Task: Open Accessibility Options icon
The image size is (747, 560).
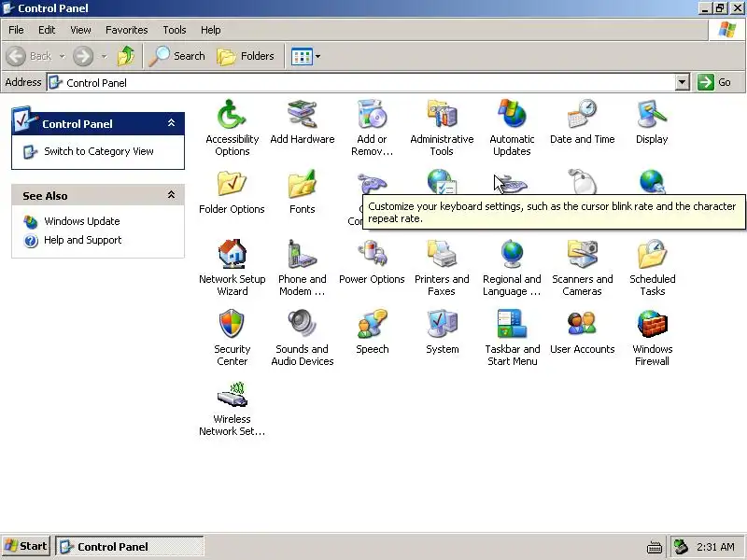Action: tap(232, 114)
